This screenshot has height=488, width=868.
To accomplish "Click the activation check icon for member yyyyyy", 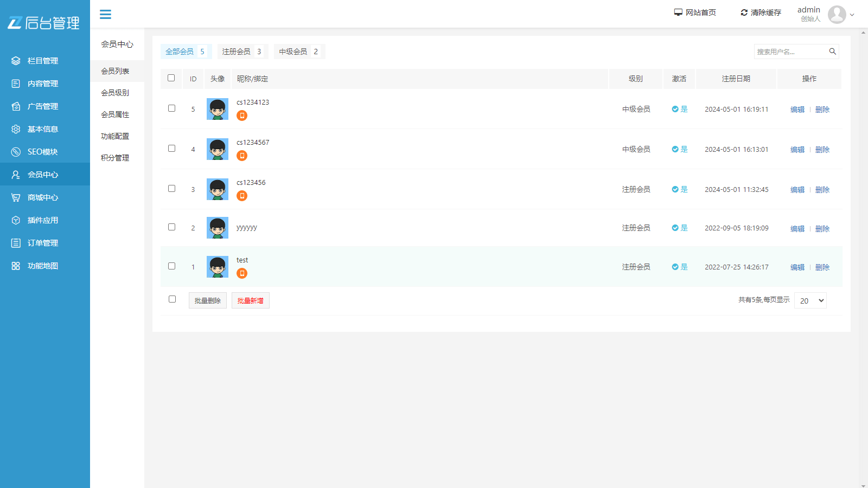I will (675, 228).
